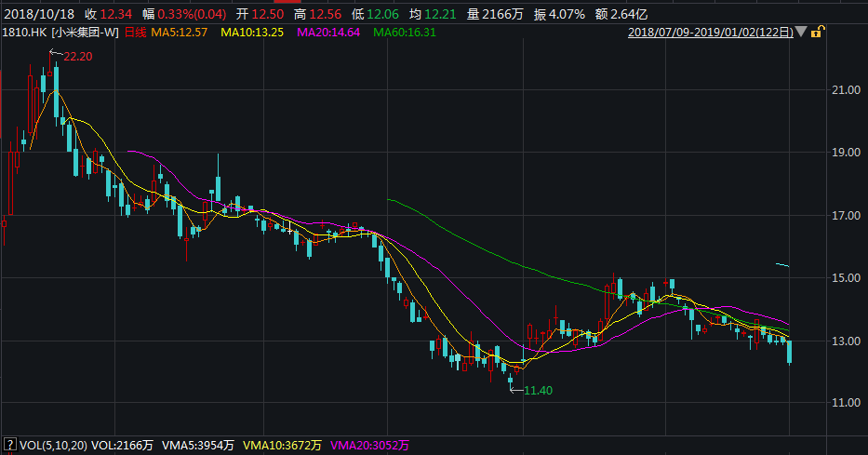Select the MA5:12.57 indicator label

pos(180,33)
